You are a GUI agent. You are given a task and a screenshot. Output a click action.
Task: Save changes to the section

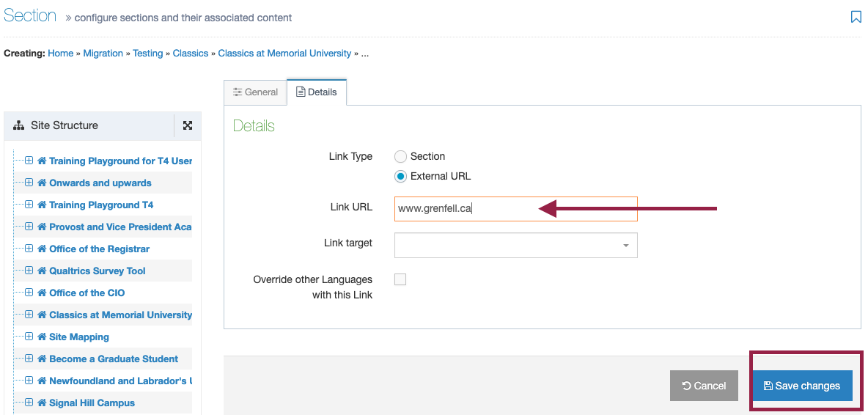pos(802,386)
